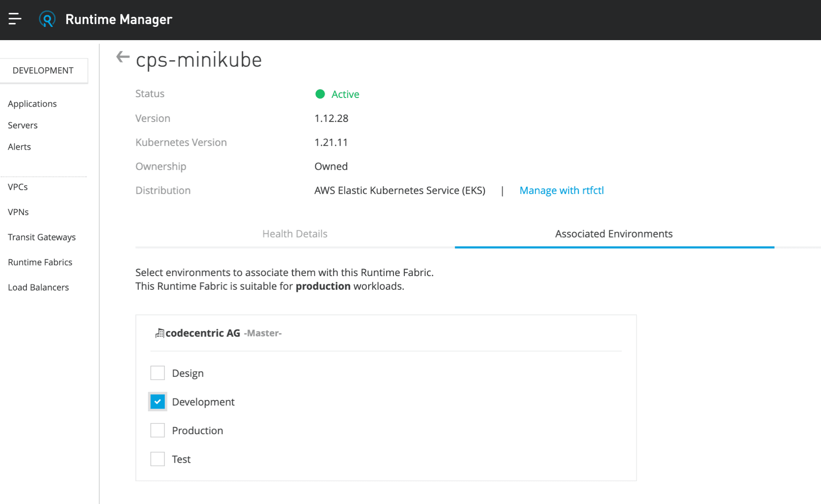Switch to the Health Details tab

(x=295, y=234)
